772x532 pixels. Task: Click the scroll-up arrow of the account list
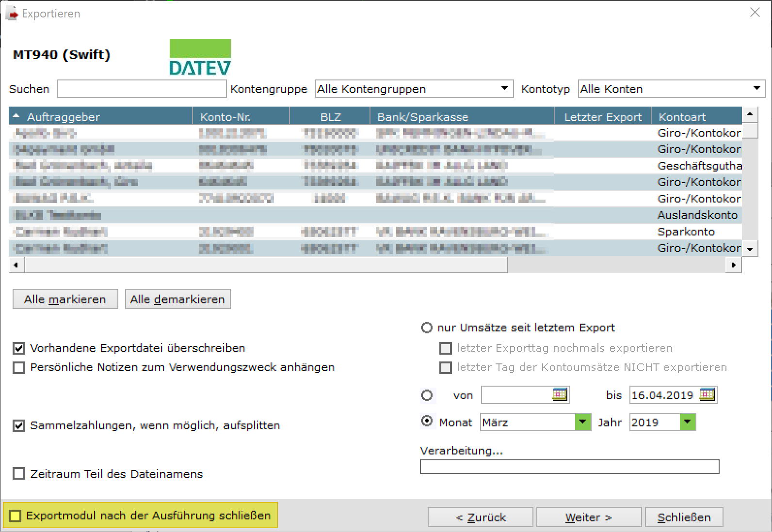[750, 115]
